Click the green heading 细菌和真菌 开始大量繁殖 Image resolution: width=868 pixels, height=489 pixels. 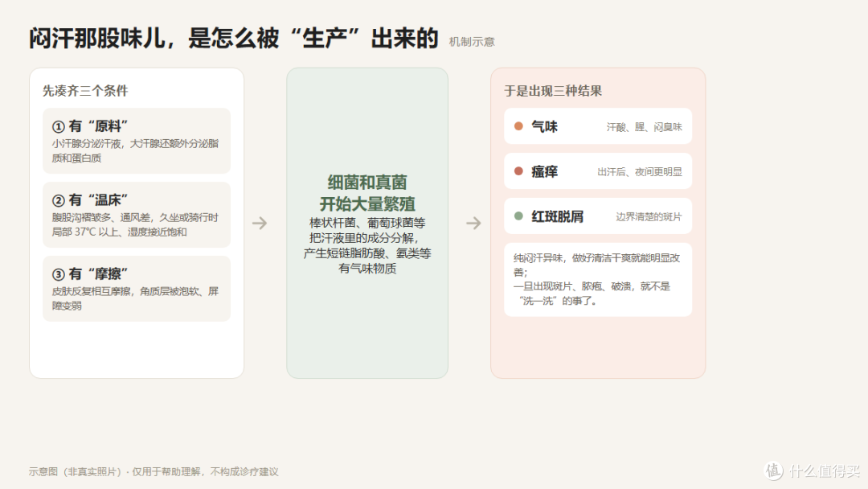coord(367,193)
